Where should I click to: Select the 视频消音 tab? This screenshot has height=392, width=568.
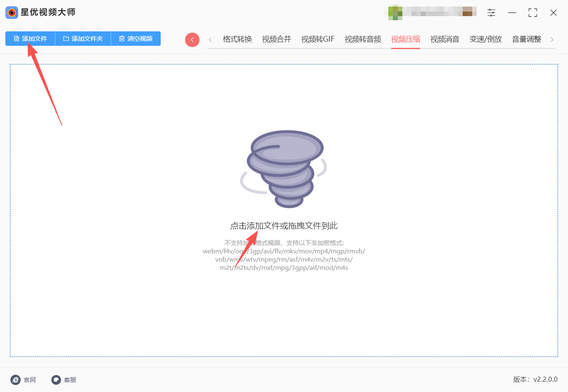pyautogui.click(x=444, y=39)
